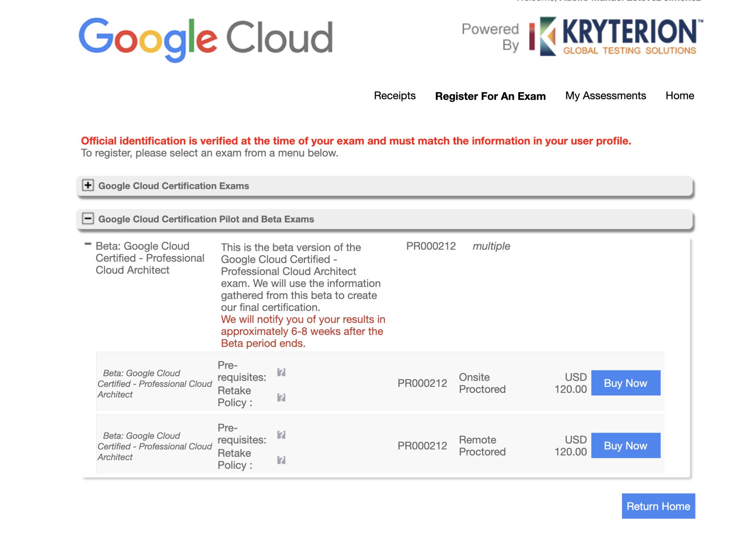756x536 pixels.
Task: Click 'Retake Policy :' label in the Remote Proctored row
Action: 235,459
